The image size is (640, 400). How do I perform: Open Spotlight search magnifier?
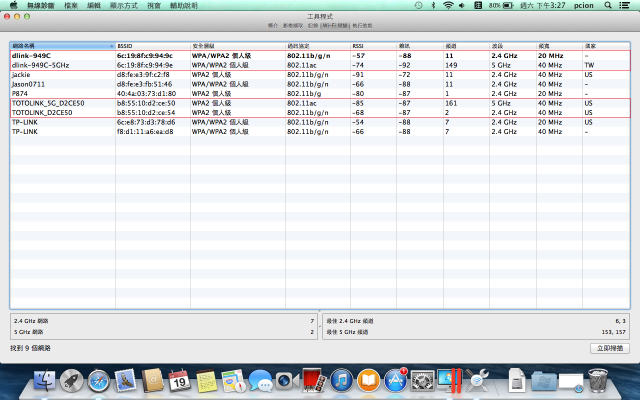(x=608, y=5)
